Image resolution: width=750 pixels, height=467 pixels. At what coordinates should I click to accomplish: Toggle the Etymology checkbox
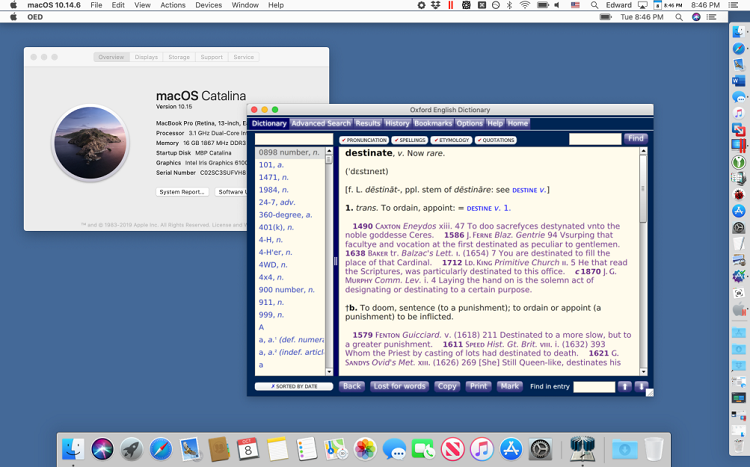click(451, 140)
